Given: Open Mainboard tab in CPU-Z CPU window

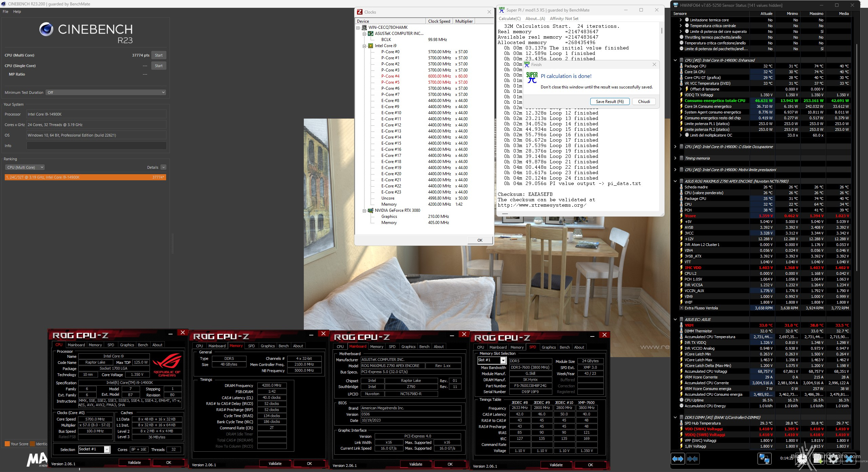Looking at the screenshot, I should coord(76,345).
